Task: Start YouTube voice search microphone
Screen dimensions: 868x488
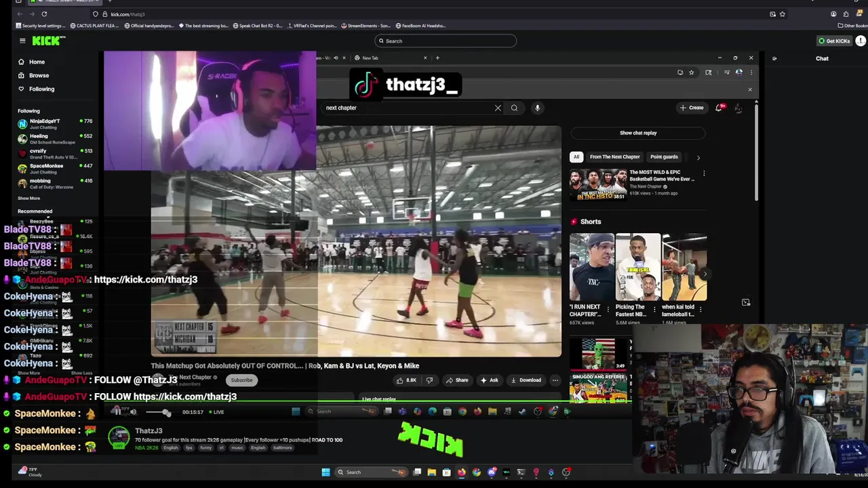Action: pos(537,108)
